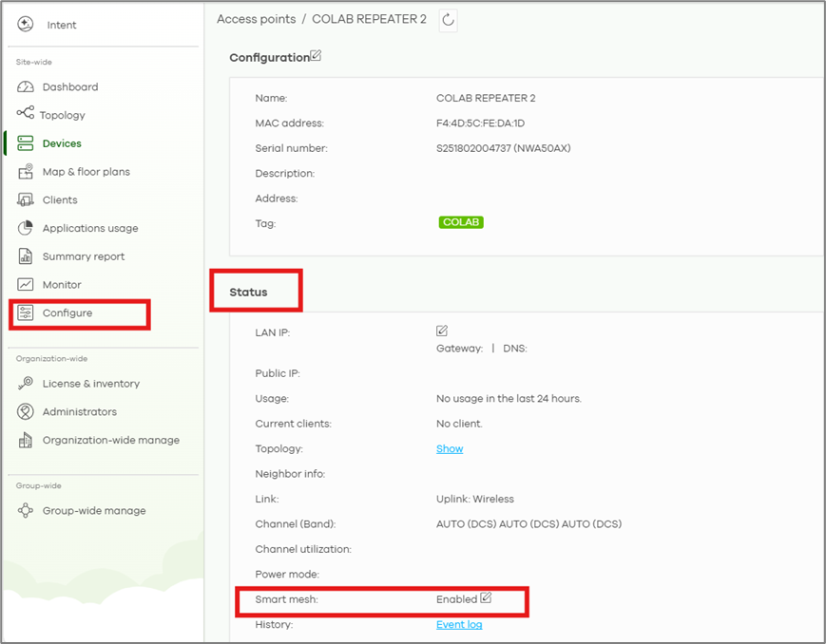Image resolution: width=826 pixels, height=644 pixels.
Task: Click the Map & floor plans icon
Action: coord(26,172)
